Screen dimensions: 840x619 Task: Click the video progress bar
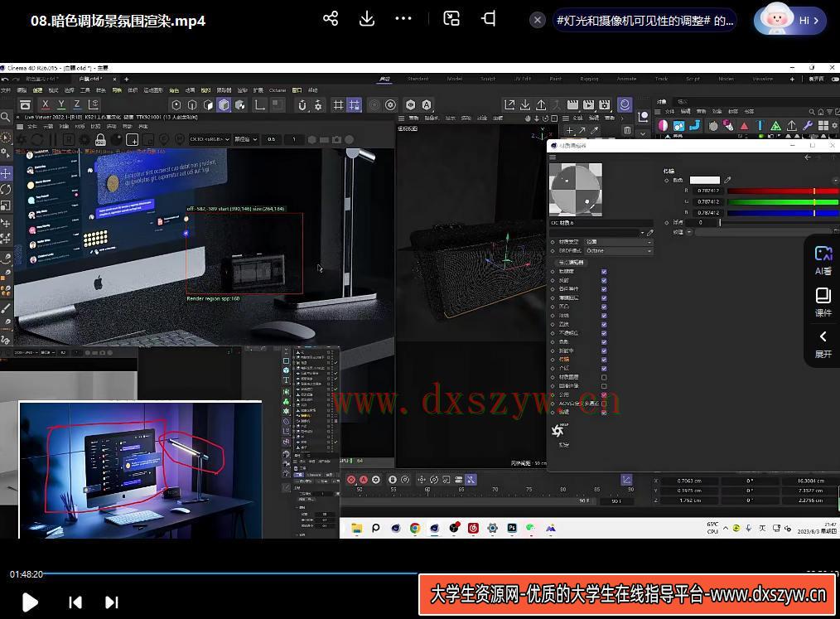pos(230,573)
